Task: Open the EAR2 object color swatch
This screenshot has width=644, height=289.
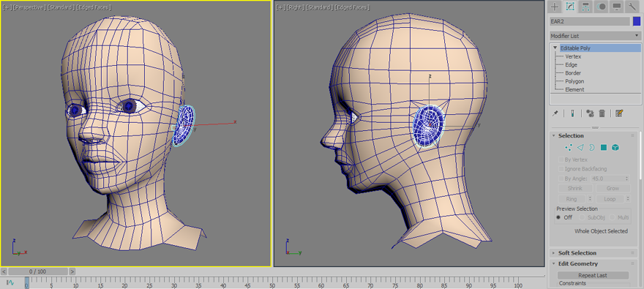Action: 636,21
